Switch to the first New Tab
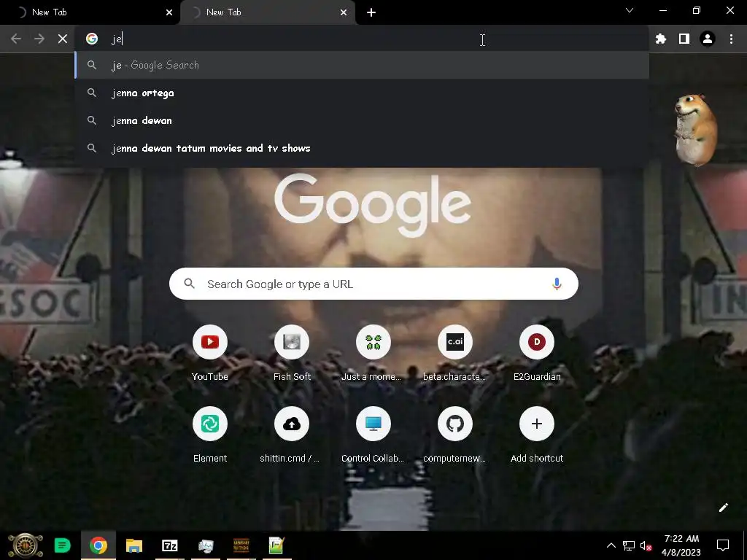 pos(90,12)
